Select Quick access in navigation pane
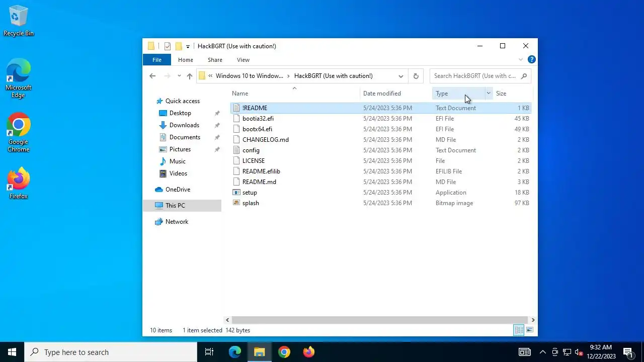Screen dimensions: 644x362 tap(183, 101)
